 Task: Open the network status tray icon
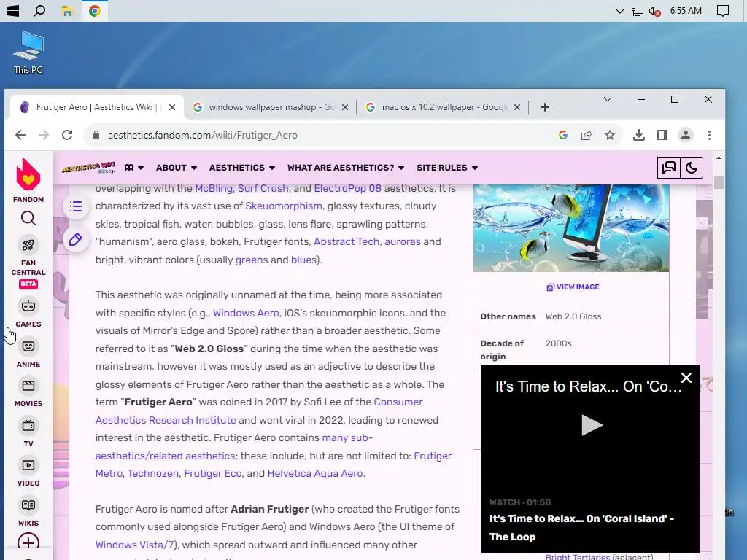(638, 10)
